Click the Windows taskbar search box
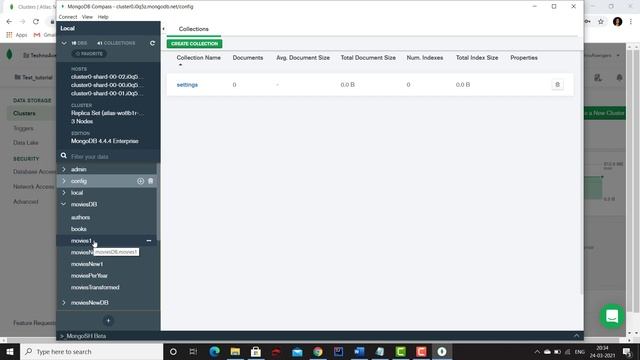Viewport: 640px width, 360px height. [92, 351]
